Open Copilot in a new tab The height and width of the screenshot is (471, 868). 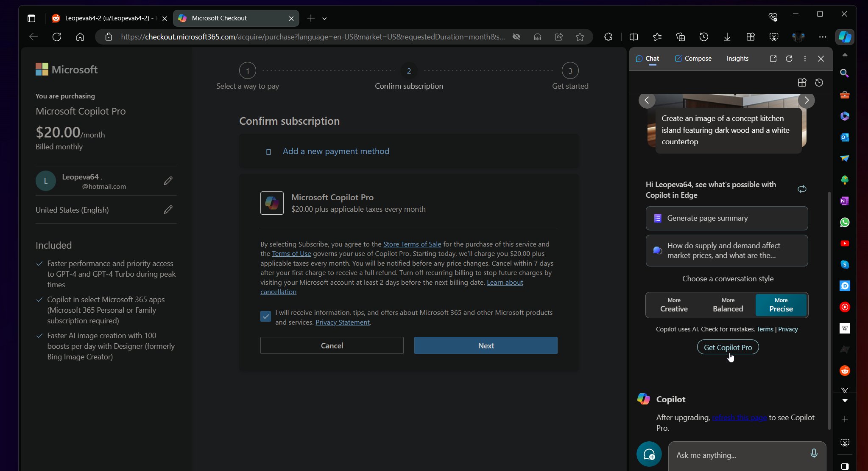pyautogui.click(x=773, y=59)
